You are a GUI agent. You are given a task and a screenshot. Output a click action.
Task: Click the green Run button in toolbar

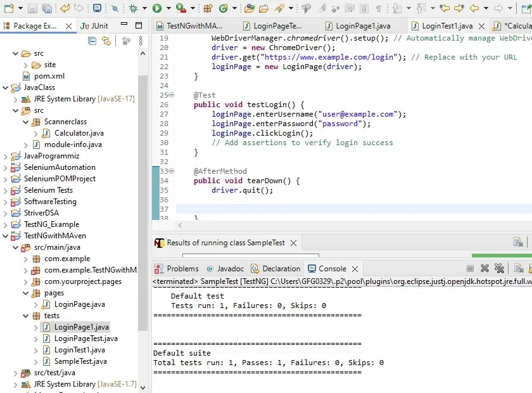click(156, 8)
